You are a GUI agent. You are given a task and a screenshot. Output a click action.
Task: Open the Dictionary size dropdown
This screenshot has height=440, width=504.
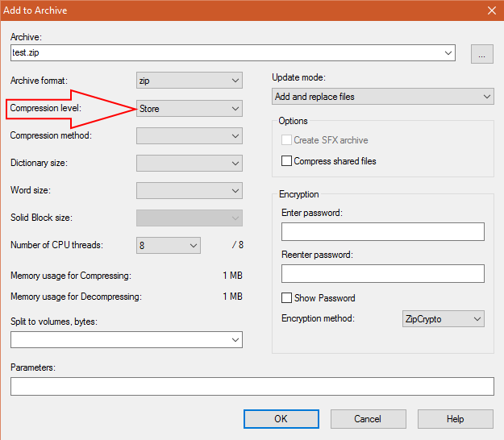click(x=190, y=163)
